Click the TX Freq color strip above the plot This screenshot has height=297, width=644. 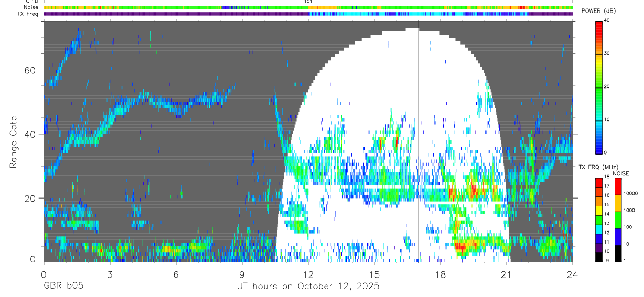click(x=308, y=14)
